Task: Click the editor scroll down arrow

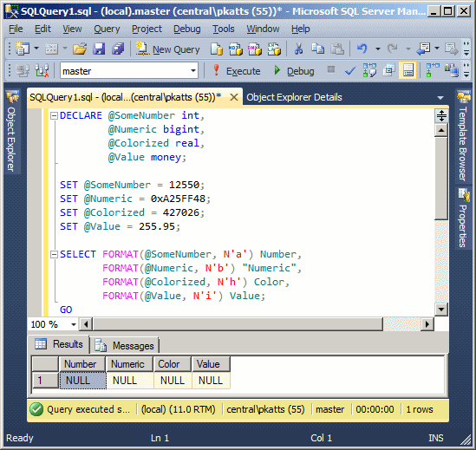Action: (x=440, y=310)
